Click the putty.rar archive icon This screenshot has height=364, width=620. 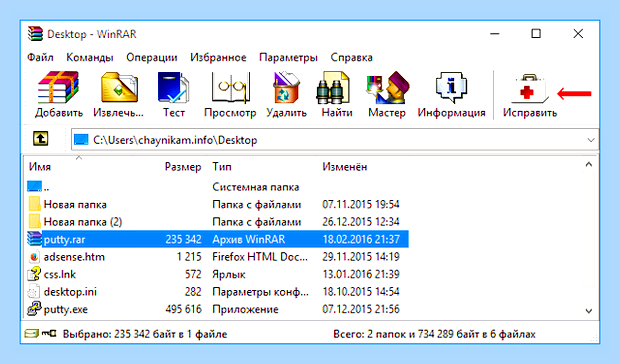point(34,239)
